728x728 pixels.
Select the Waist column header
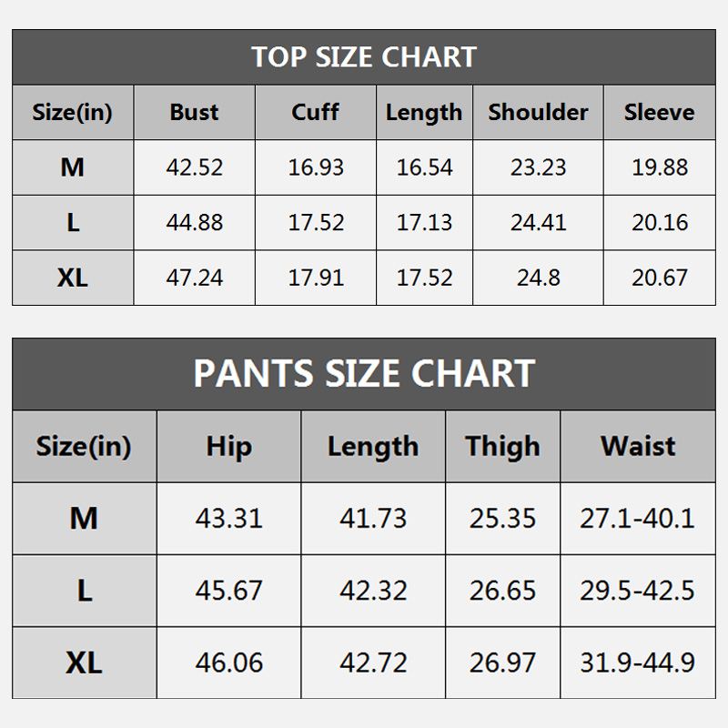click(637, 447)
